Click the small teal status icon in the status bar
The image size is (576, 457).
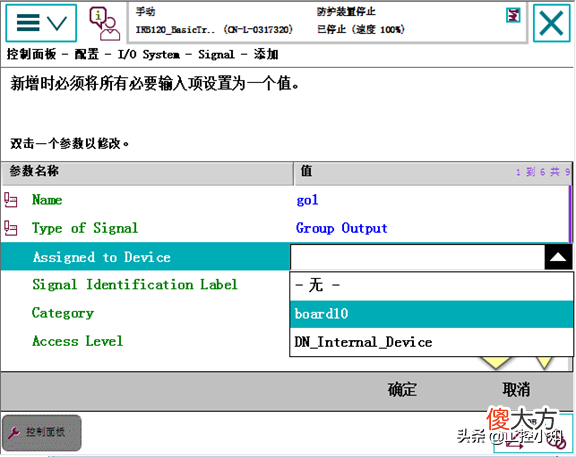(x=513, y=15)
